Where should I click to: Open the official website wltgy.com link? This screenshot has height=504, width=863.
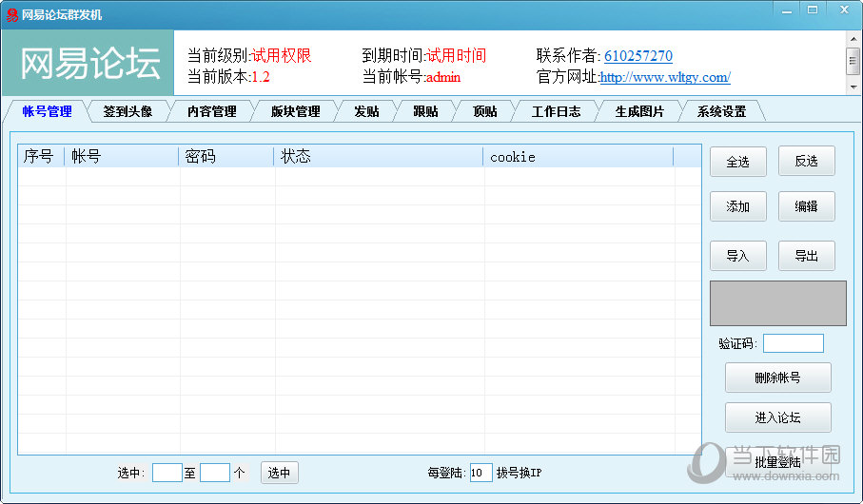[x=665, y=78]
